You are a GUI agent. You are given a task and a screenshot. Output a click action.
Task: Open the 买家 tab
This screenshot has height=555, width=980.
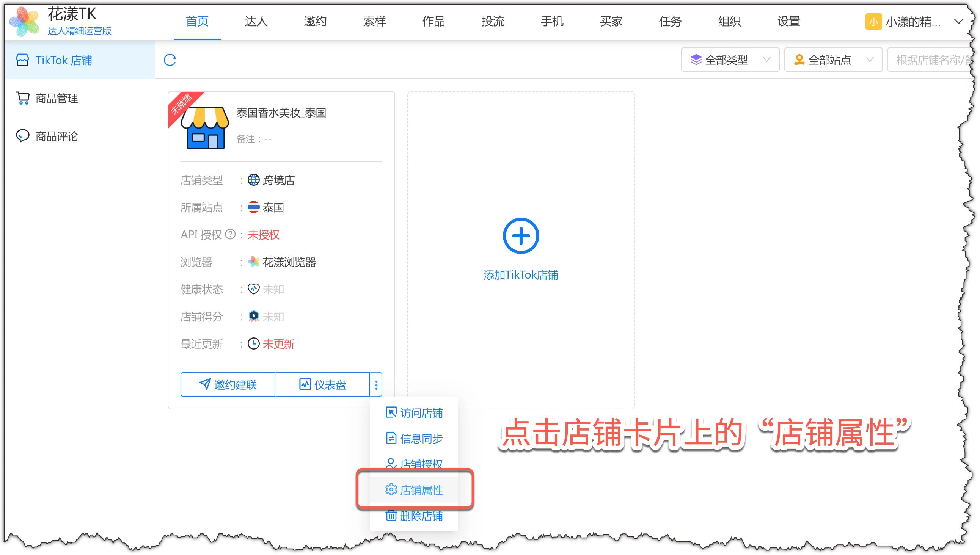[611, 21]
